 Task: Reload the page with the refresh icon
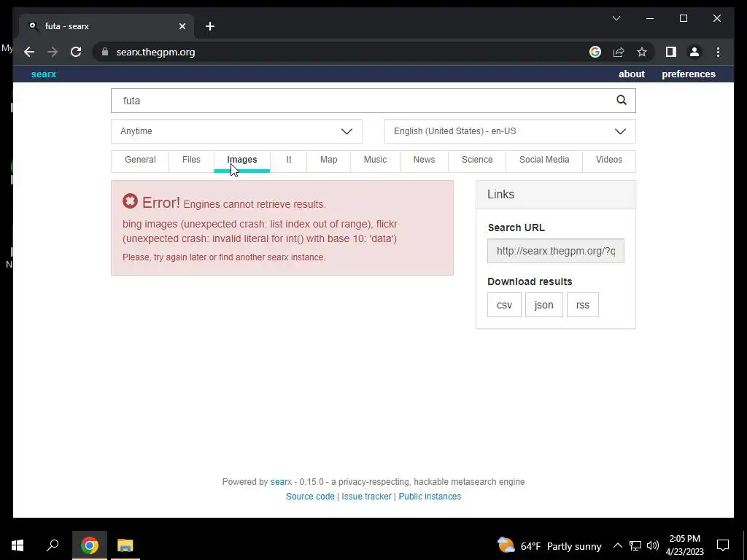pyautogui.click(x=76, y=52)
